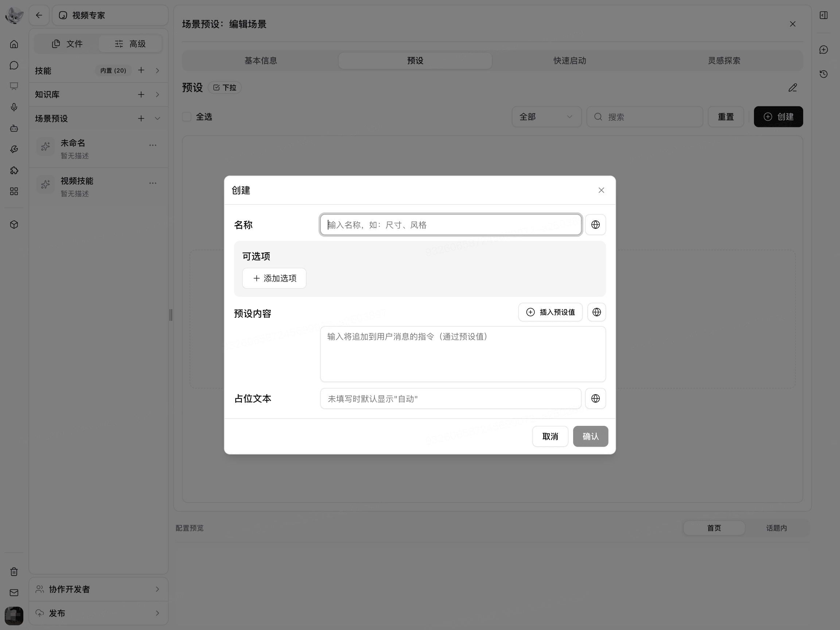840x630 pixels.
Task: Add a new 技能 with plus icon
Action: pos(141,70)
